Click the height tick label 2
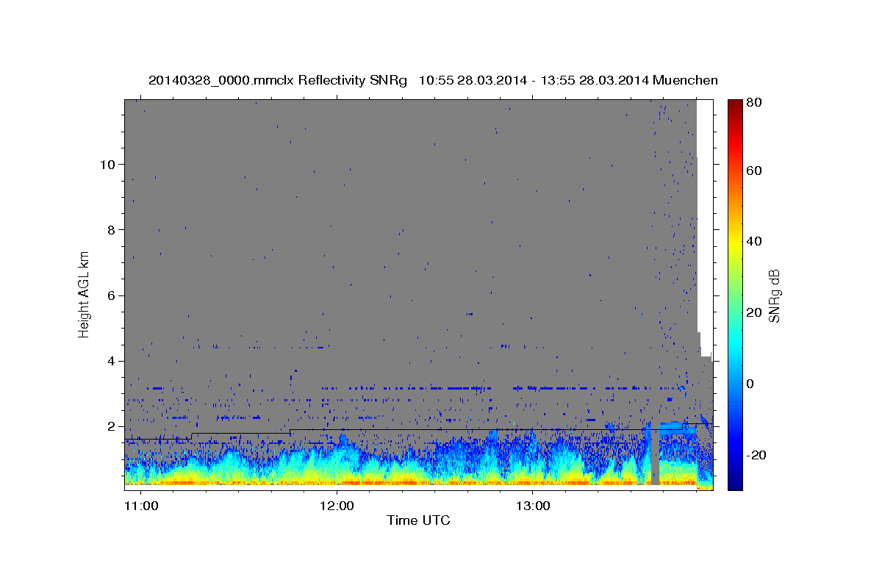The width and height of the screenshot is (882, 588). 110,426
